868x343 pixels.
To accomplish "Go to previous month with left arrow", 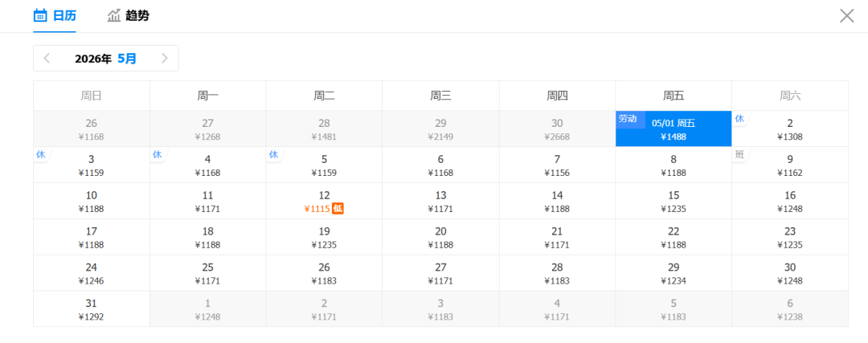I will [47, 58].
